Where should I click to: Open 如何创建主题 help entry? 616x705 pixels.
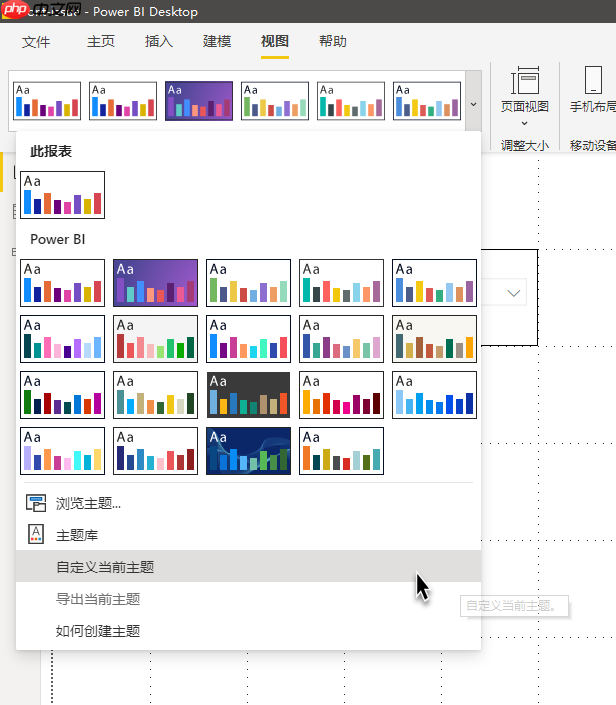(98, 631)
